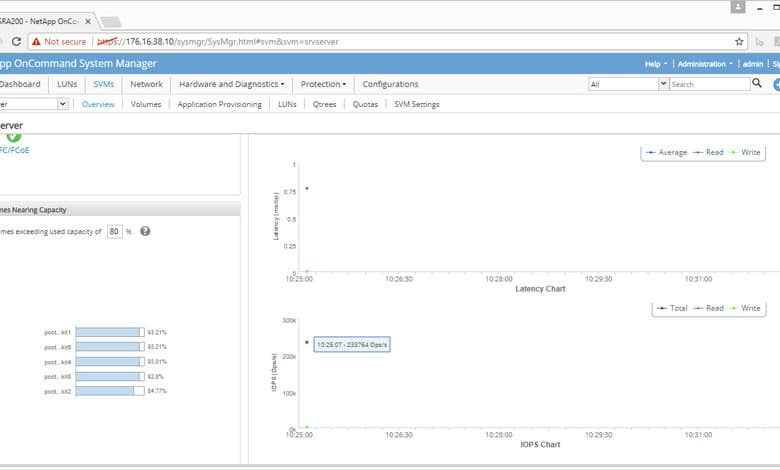Open a new browser tab
This screenshot has width=780, height=470.
(110, 21)
